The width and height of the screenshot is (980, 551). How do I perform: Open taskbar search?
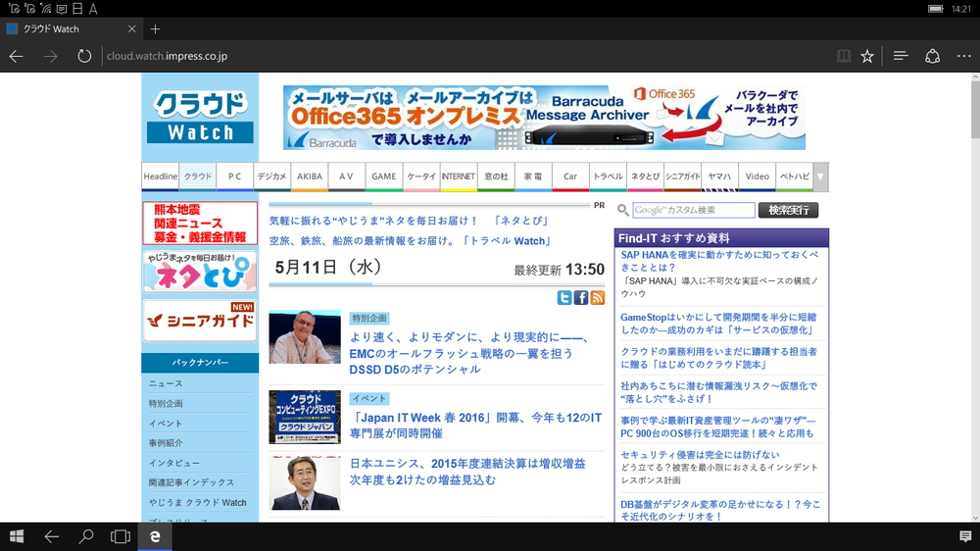click(x=85, y=536)
